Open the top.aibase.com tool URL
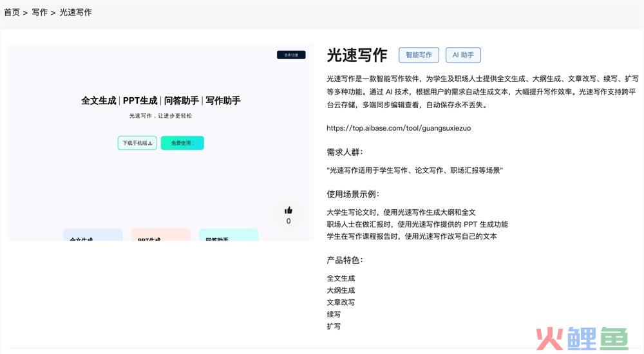 pyautogui.click(x=399, y=128)
